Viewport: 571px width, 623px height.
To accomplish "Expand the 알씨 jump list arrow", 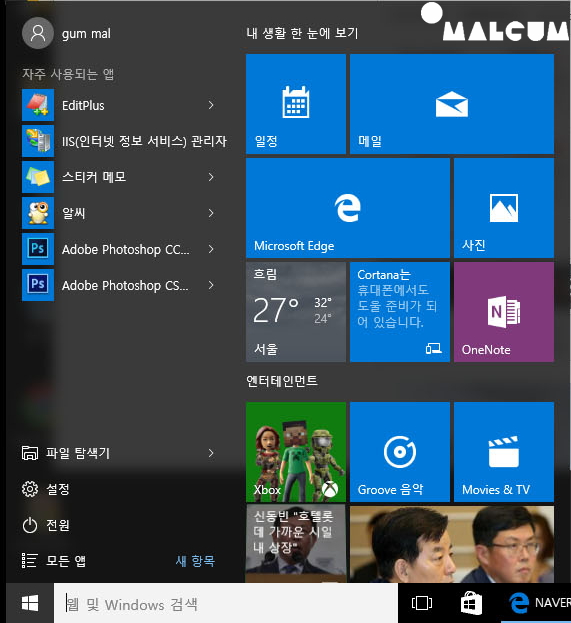I will coord(211,213).
